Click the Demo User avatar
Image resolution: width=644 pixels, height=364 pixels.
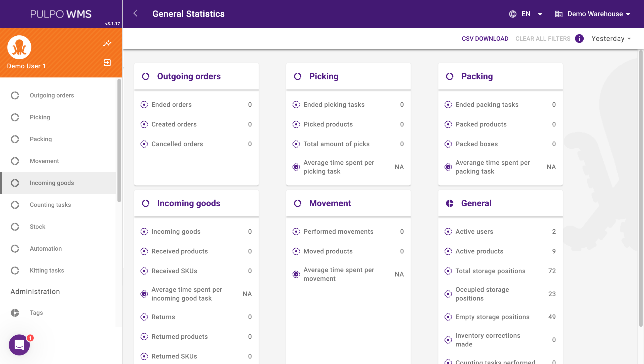[19, 48]
